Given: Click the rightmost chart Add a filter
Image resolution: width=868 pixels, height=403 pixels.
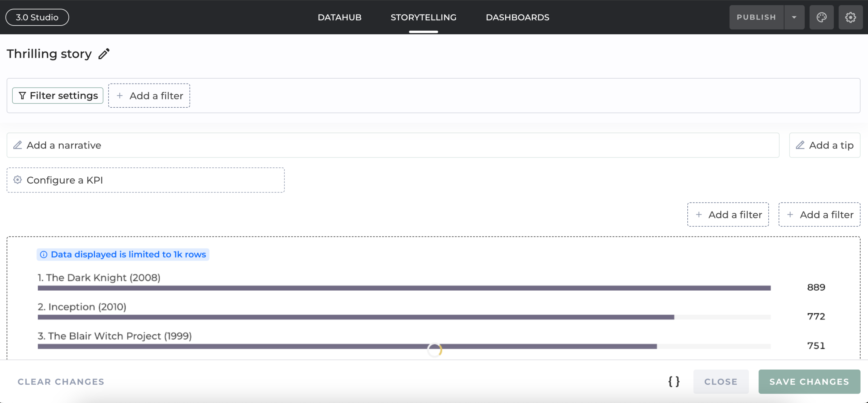Looking at the screenshot, I should click(x=819, y=214).
